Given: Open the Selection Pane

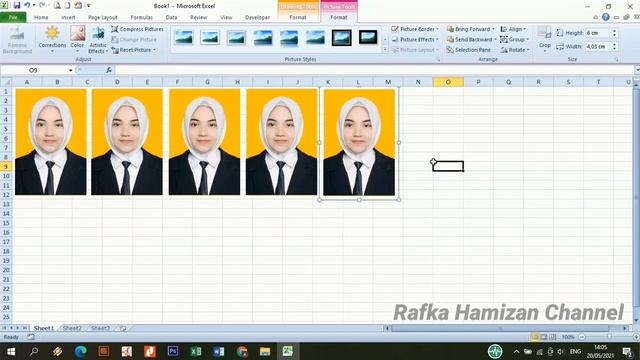Looking at the screenshot, I should click(x=468, y=50).
